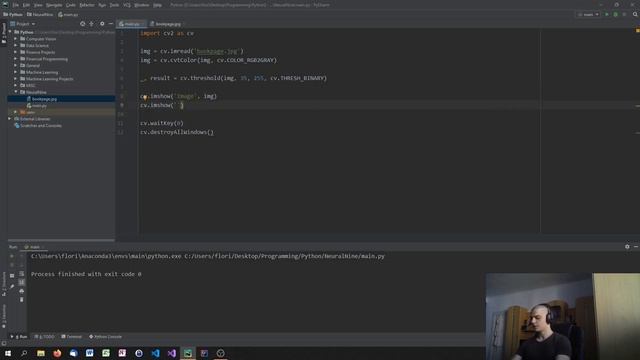Viewport: 640px width, 360px height.
Task: Open Project panel gear settings
Action: pyautogui.click(x=102, y=24)
